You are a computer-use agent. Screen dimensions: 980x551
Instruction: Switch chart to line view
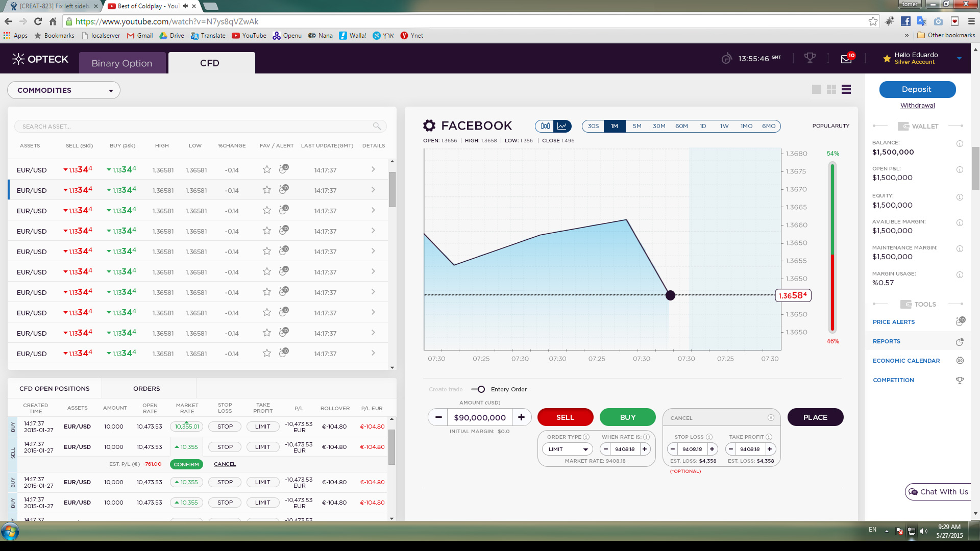[562, 126]
